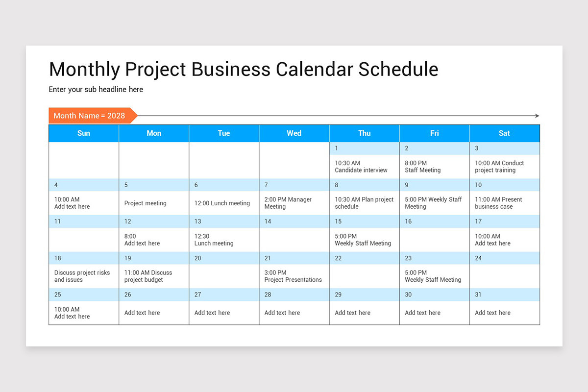
Task: Select the slide title Monthly Project Business Calendar Schedule
Action: tap(244, 69)
